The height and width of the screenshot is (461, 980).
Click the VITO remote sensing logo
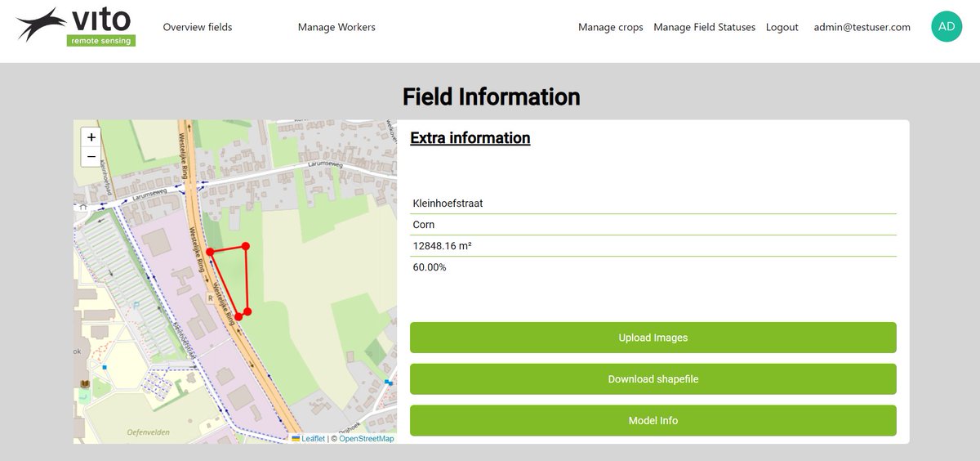click(75, 26)
